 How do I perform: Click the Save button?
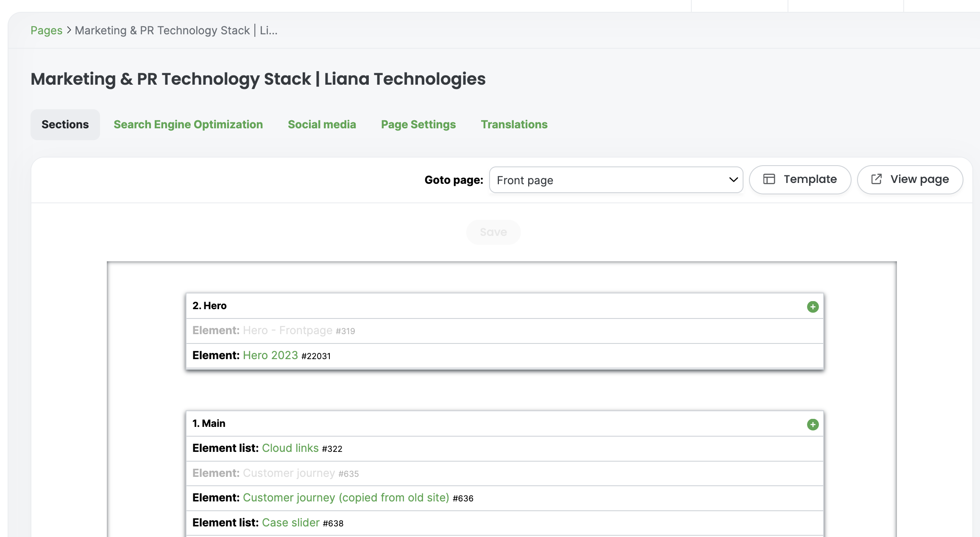coord(493,232)
